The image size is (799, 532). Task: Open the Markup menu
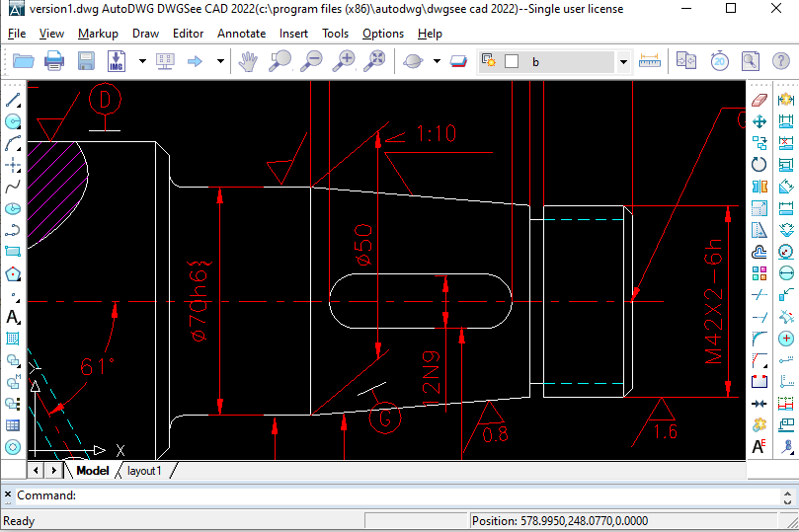[x=98, y=34]
